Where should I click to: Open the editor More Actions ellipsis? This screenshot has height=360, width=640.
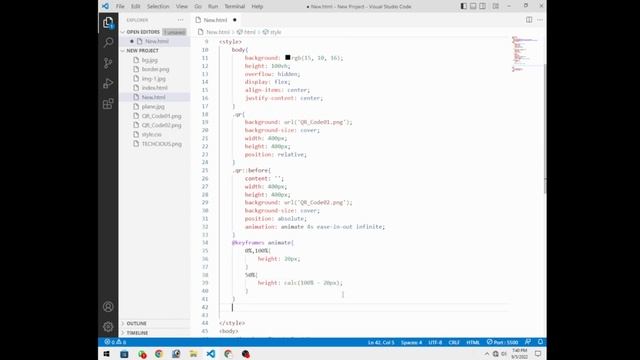540,20
